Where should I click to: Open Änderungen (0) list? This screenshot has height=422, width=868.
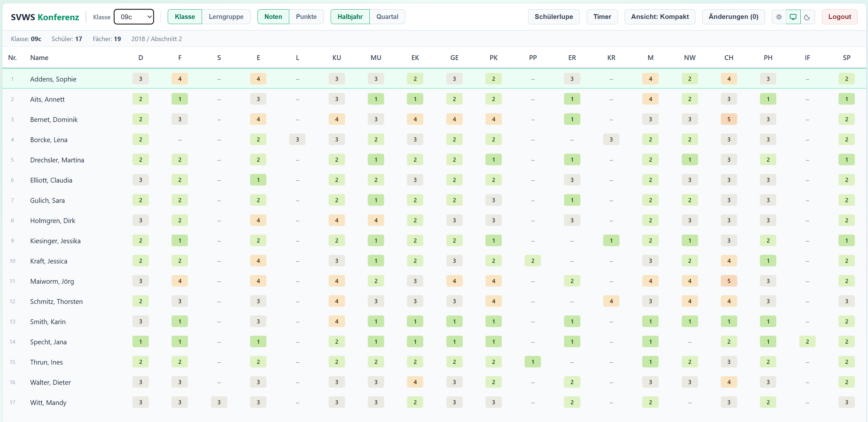pyautogui.click(x=733, y=17)
